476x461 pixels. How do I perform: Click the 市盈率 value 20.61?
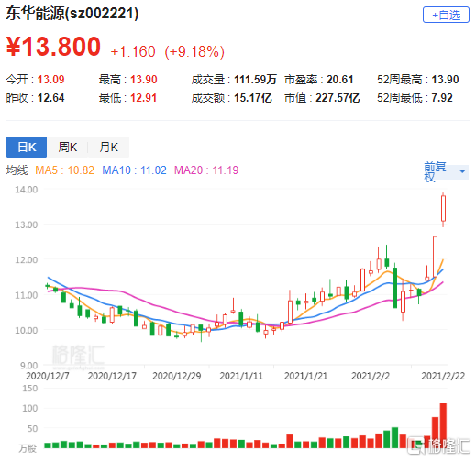tap(340, 80)
